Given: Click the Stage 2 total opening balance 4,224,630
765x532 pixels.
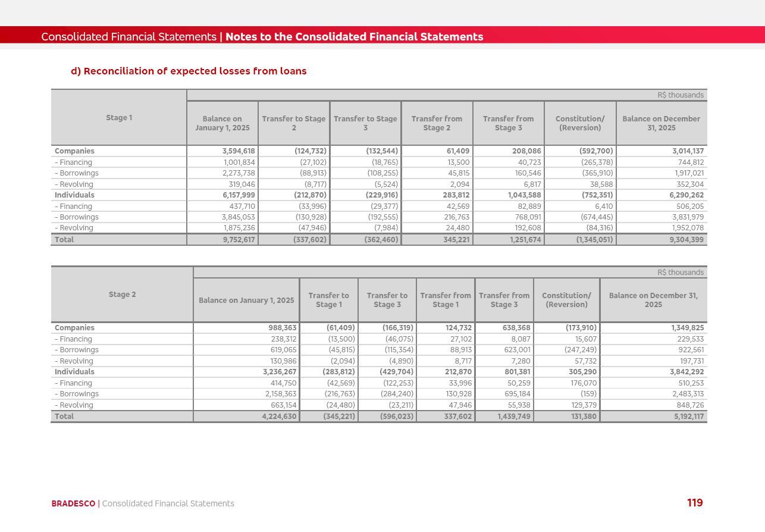Looking at the screenshot, I should pos(279,417).
